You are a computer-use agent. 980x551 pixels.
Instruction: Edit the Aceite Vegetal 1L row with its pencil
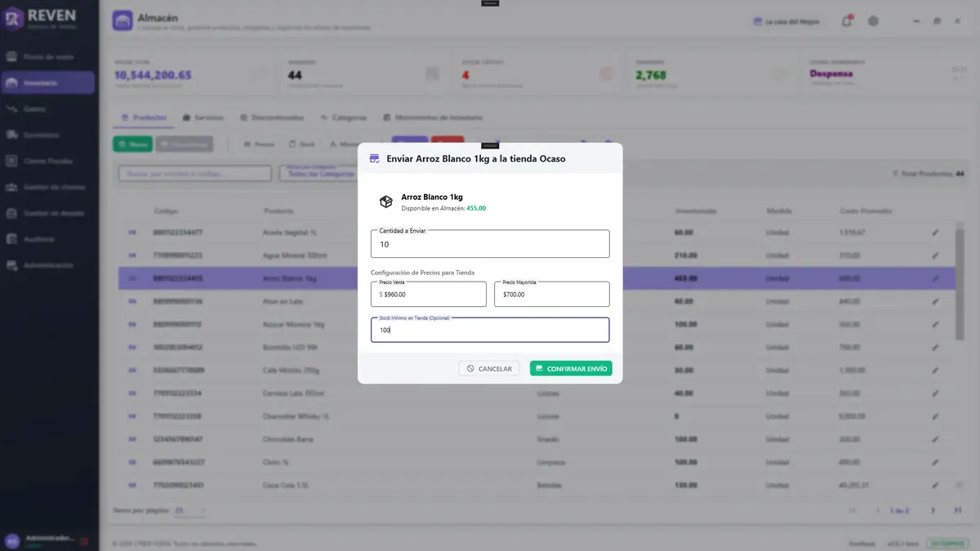point(935,233)
